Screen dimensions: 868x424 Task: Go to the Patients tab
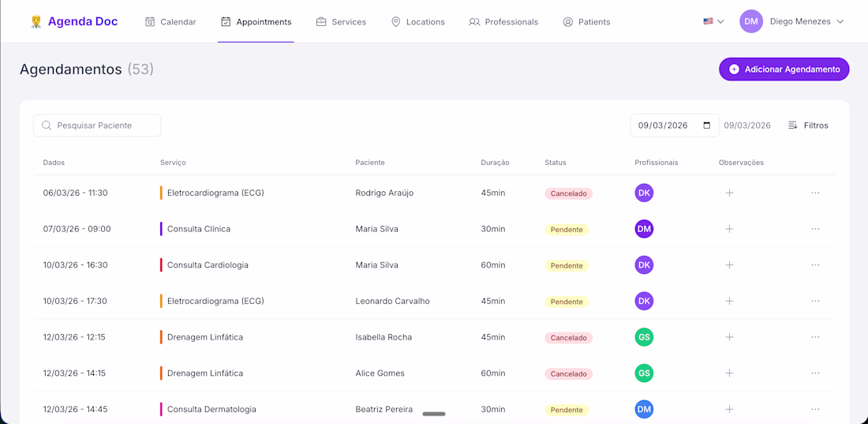tap(586, 22)
